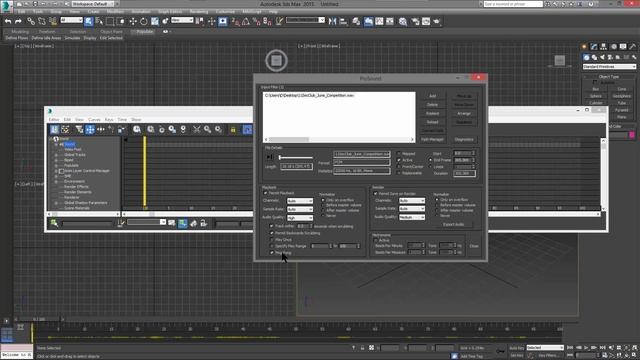
Task: Click the teapot Render Production icon
Action: click(x=437, y=21)
